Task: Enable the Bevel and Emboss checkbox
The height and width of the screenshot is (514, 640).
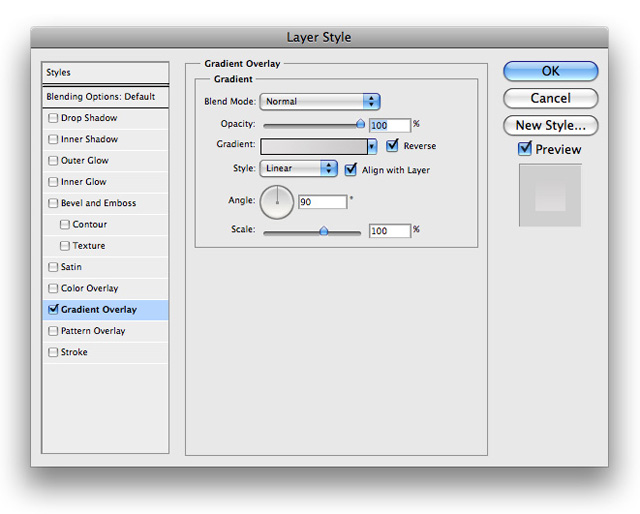Action: click(53, 203)
